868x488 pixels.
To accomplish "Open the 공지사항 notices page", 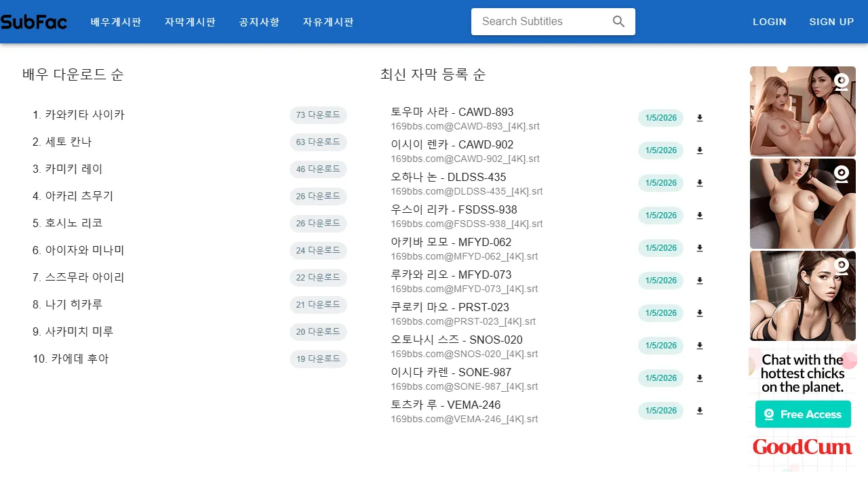I will 258,21.
